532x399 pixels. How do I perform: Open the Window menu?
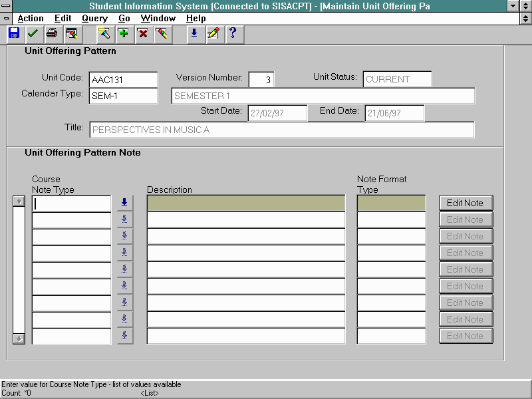(x=158, y=19)
